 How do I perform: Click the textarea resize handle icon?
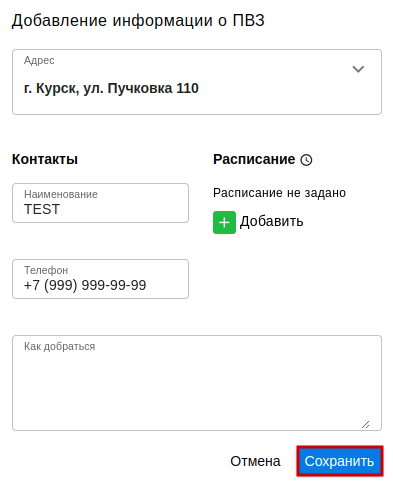[x=365, y=424]
